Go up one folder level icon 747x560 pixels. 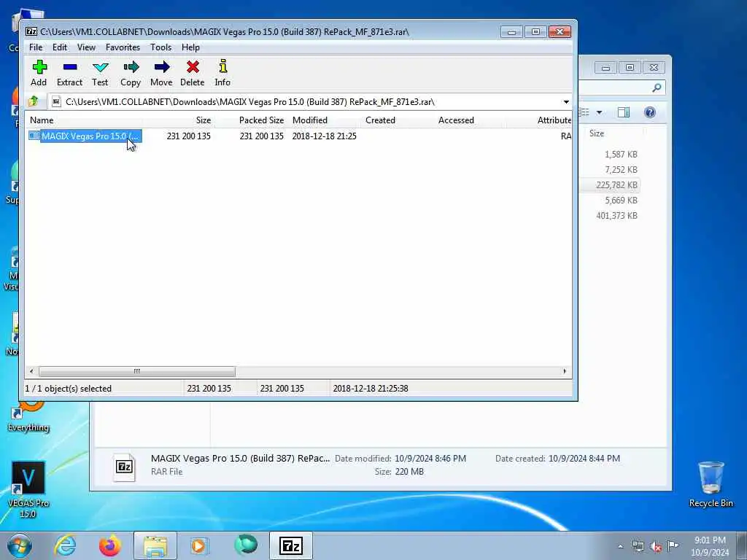34,101
